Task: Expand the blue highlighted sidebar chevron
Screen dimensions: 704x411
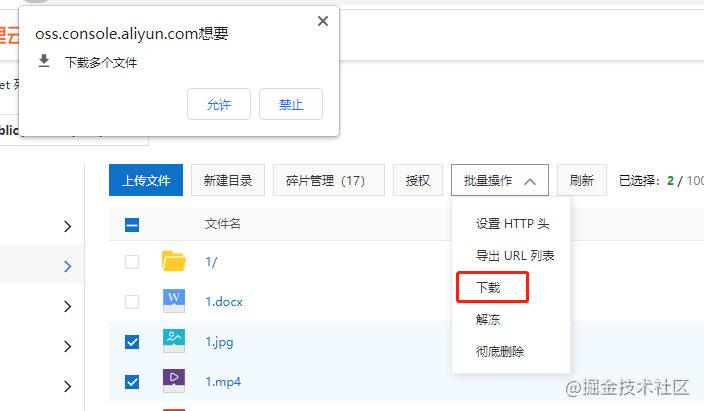Action: [x=68, y=266]
